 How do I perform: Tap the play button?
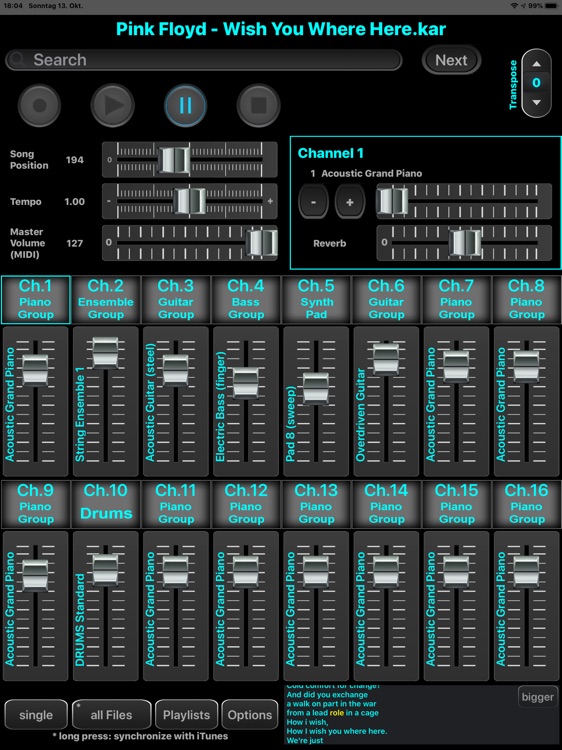[112, 105]
